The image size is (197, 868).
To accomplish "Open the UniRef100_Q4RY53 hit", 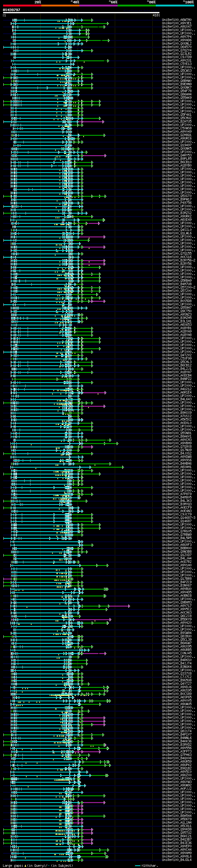I will click(177, 155).
